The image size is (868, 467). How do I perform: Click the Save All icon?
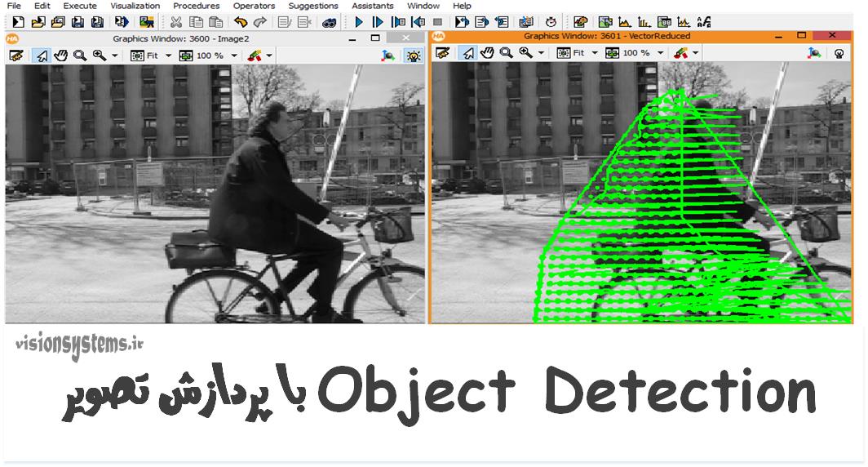click(x=97, y=22)
